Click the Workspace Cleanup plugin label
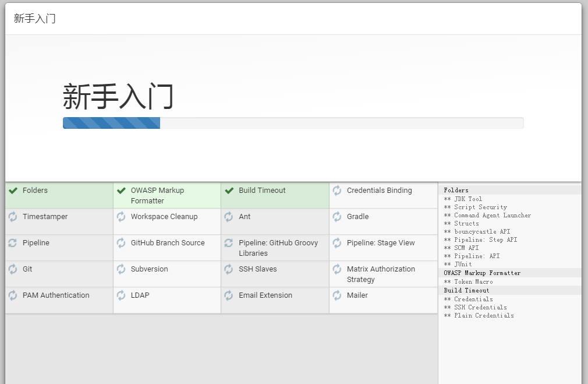 [164, 217]
